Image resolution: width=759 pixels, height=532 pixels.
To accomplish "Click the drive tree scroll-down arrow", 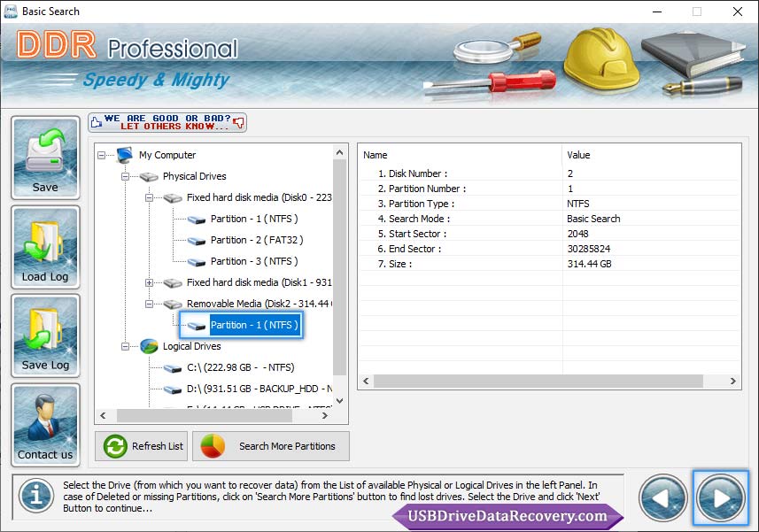I will pos(340,400).
